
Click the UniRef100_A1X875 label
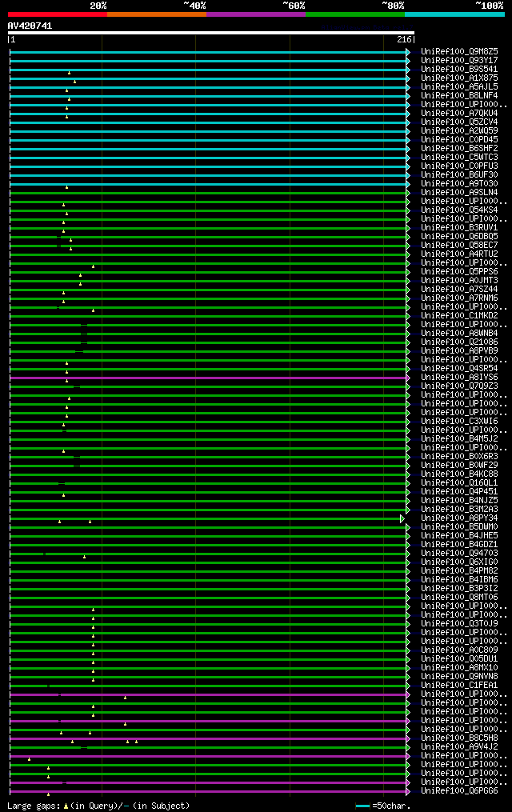pyautogui.click(x=459, y=78)
